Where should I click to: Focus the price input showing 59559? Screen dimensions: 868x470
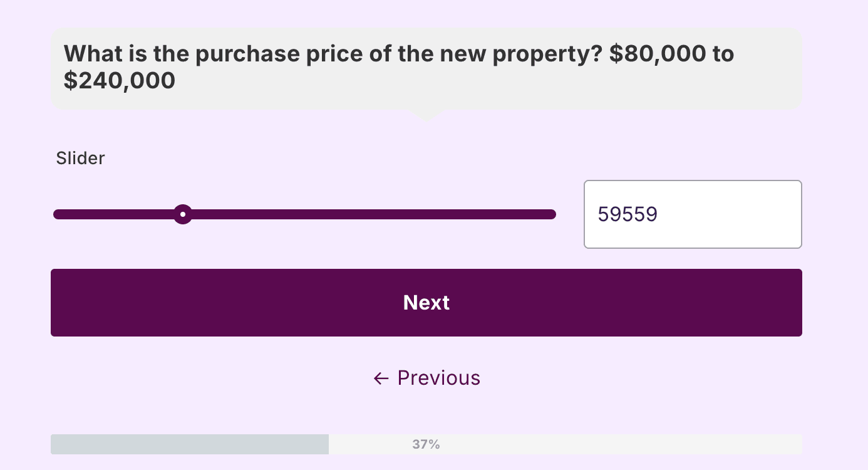(x=628, y=214)
